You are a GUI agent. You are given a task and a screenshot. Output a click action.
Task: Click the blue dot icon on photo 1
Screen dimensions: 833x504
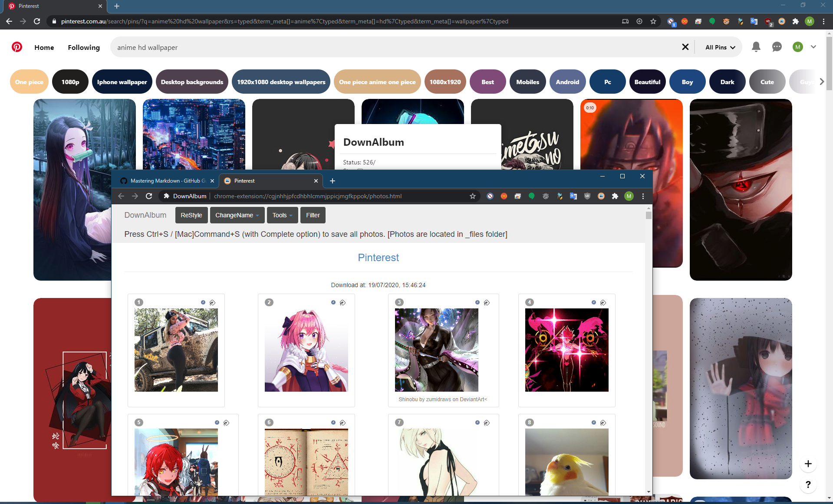point(203,302)
